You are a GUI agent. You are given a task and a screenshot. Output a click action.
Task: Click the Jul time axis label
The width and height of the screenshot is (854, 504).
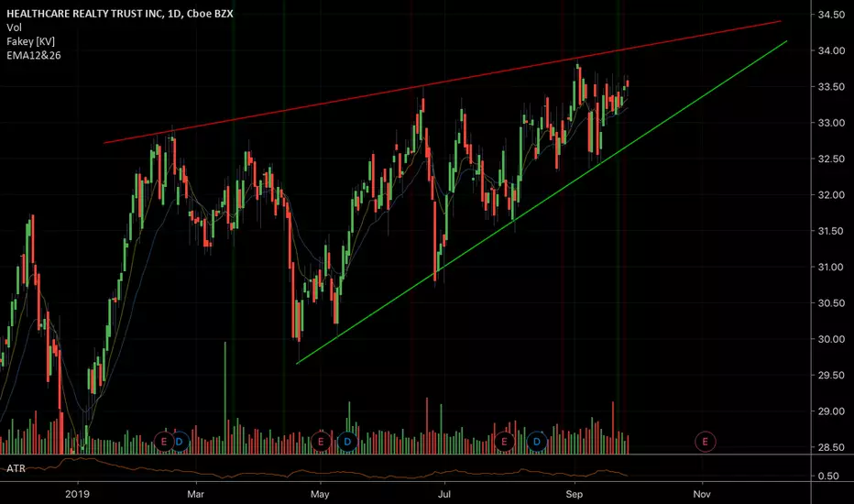pos(444,494)
